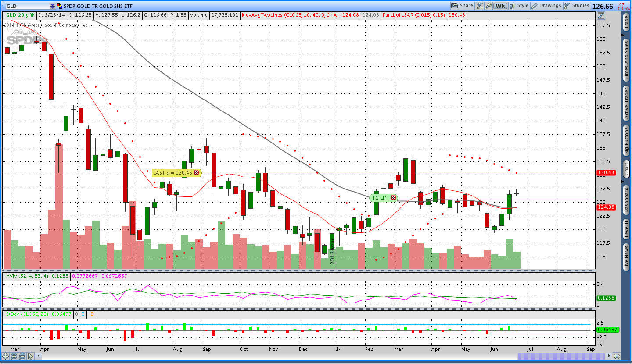Click the 0.1258 HVIV value bubble
Screen dimensions: 632x364
tap(607, 298)
